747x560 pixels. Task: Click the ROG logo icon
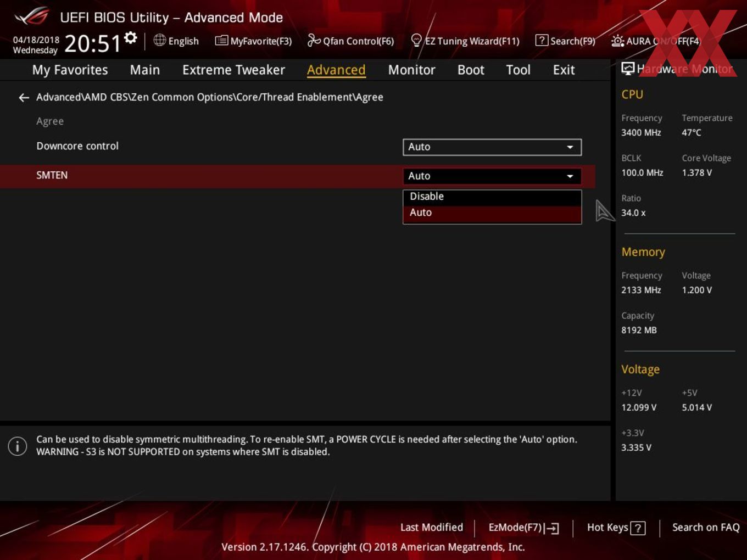pyautogui.click(x=32, y=16)
